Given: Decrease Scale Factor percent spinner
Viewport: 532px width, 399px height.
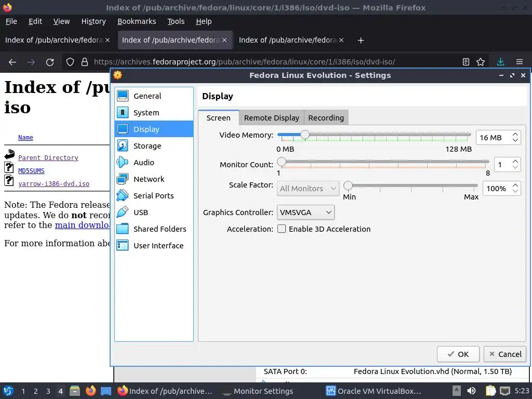Looking at the screenshot, I should (x=515, y=191).
